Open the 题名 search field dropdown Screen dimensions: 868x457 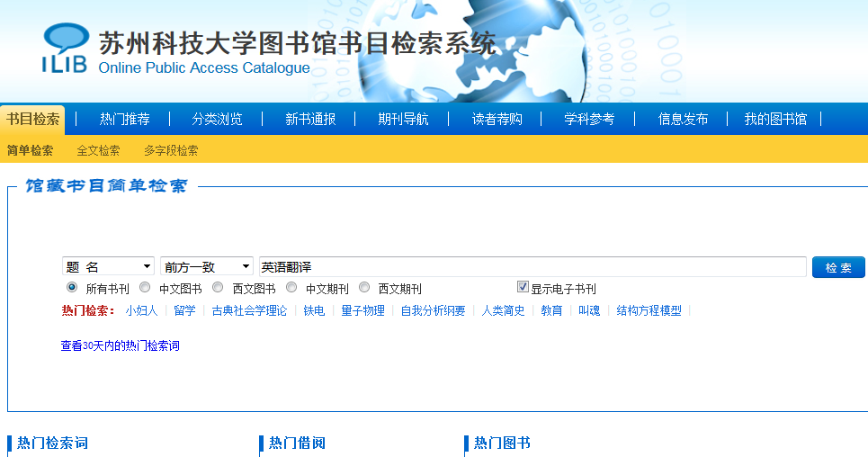[109, 267]
